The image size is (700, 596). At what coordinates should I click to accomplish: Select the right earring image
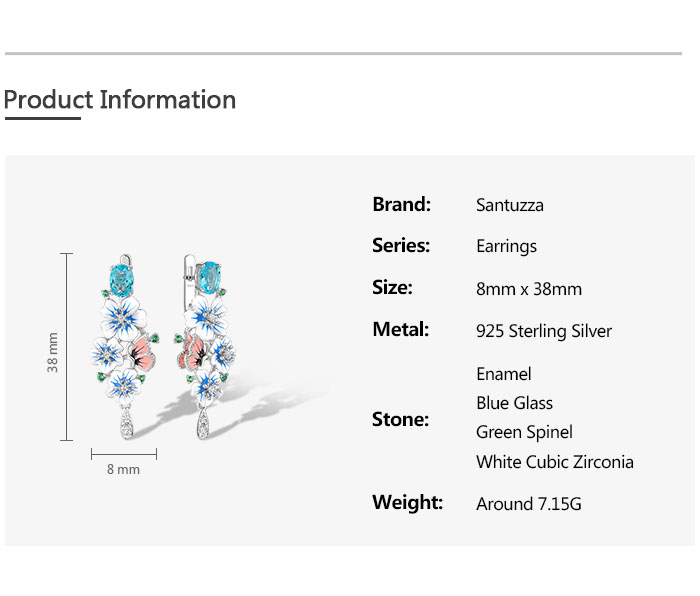coord(205,347)
